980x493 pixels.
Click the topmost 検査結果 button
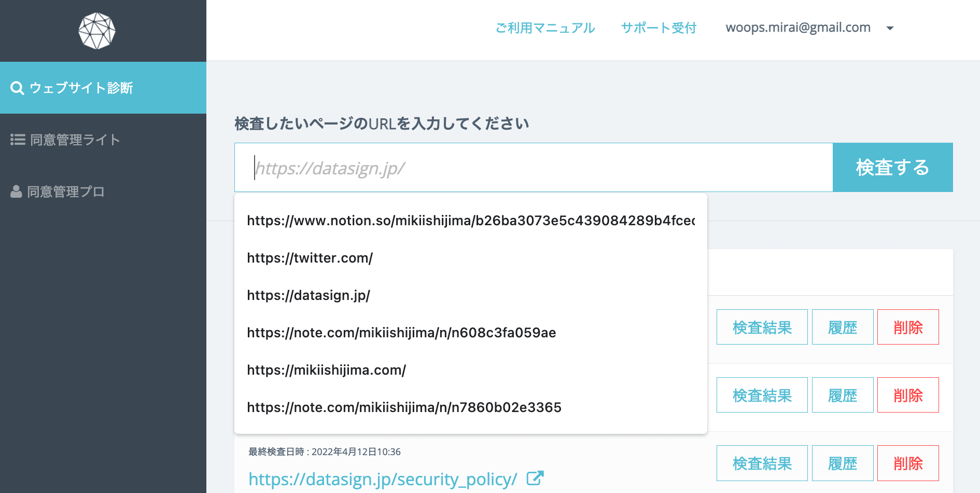pos(762,327)
